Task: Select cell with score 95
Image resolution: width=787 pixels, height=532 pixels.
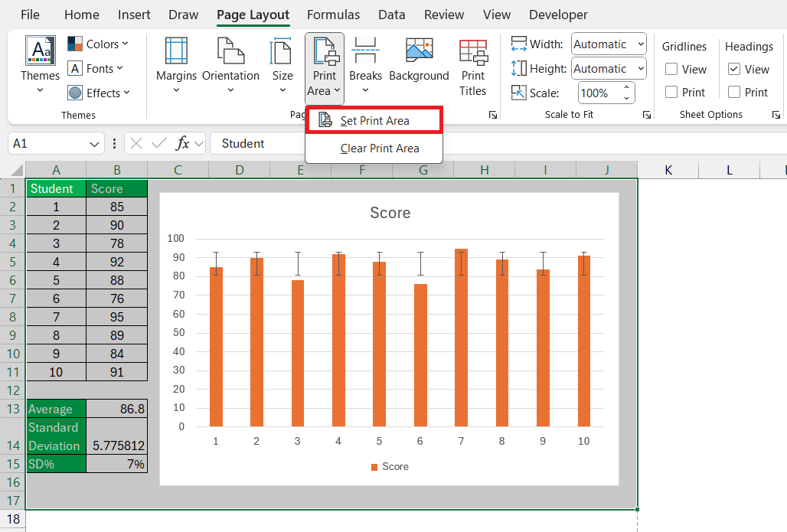Action: [x=117, y=317]
